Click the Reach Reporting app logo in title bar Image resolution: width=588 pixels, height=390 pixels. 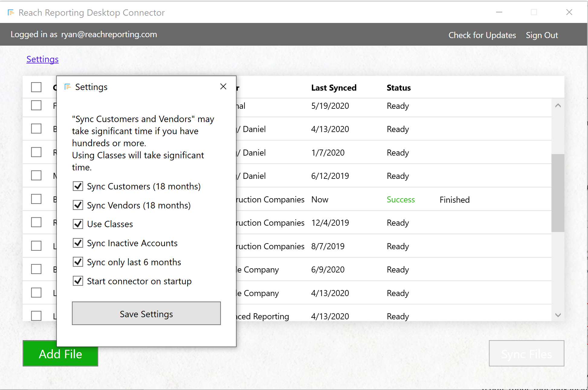pos(11,12)
